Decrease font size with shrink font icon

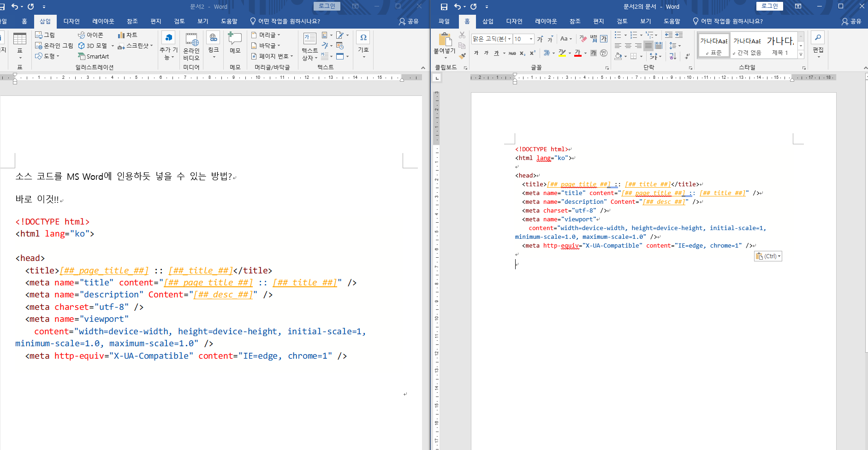click(x=550, y=39)
